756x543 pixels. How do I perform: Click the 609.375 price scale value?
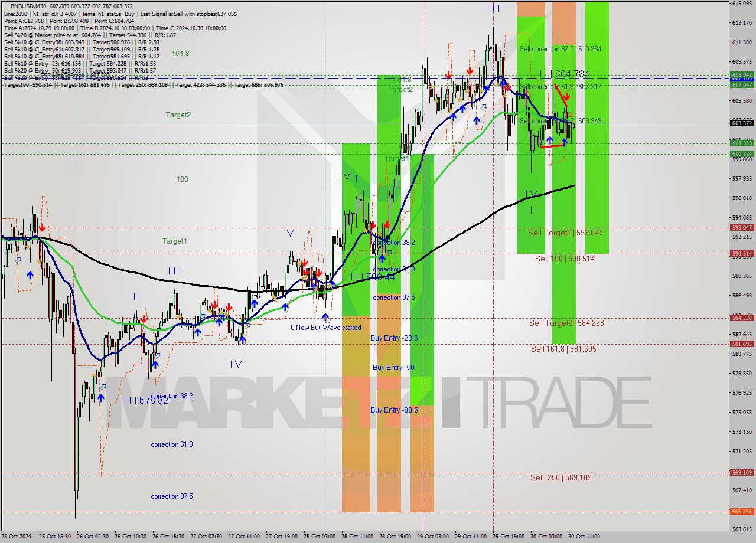point(741,61)
